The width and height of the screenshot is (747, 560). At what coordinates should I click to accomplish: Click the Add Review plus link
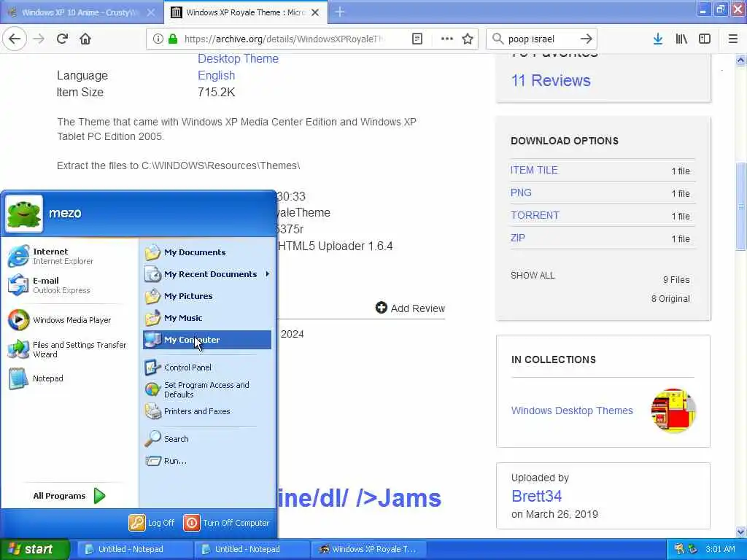coord(410,308)
